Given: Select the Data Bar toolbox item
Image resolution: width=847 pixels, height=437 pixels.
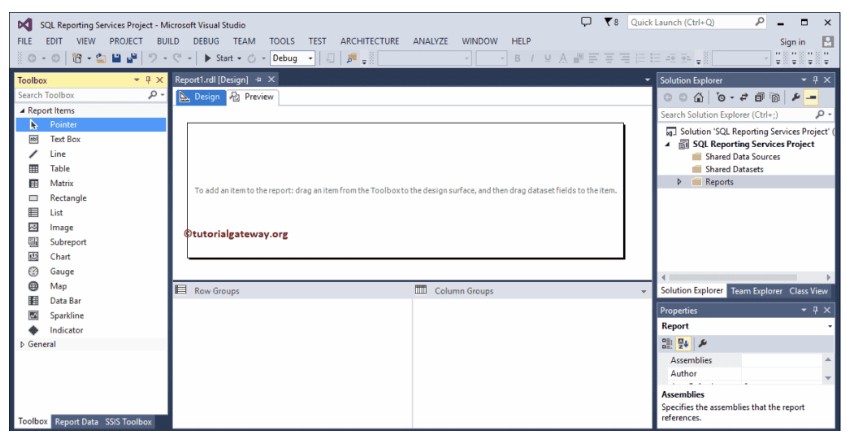Looking at the screenshot, I should click(91, 301).
